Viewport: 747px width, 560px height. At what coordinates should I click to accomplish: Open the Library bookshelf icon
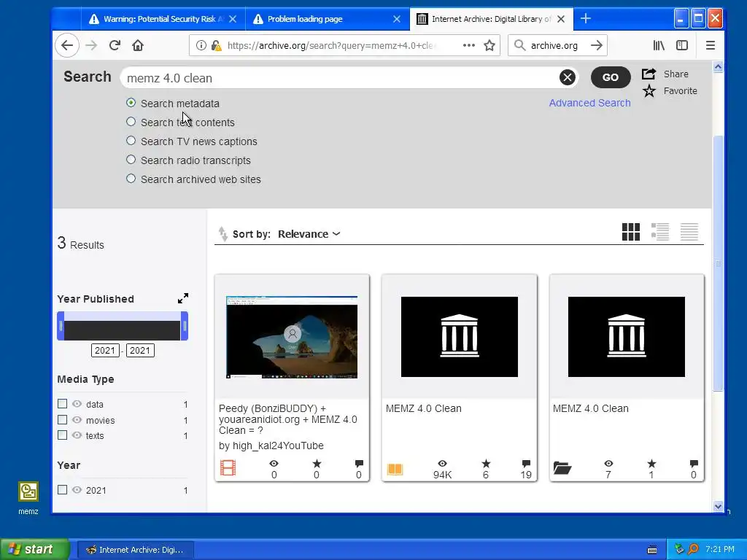pyautogui.click(x=659, y=46)
